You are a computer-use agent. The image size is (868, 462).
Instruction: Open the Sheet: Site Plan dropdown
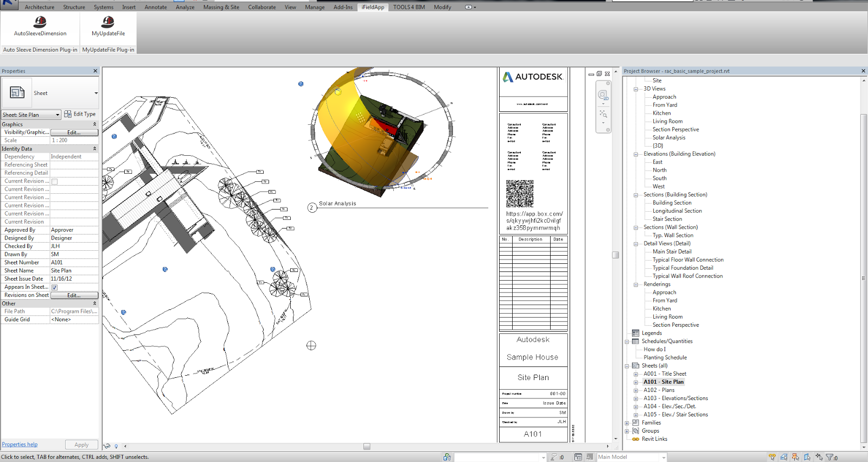pyautogui.click(x=58, y=115)
